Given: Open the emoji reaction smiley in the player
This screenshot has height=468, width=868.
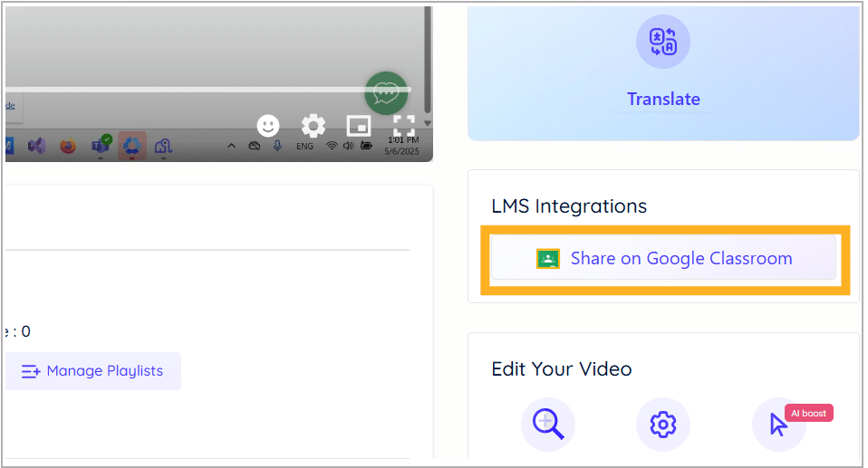Looking at the screenshot, I should [x=268, y=126].
